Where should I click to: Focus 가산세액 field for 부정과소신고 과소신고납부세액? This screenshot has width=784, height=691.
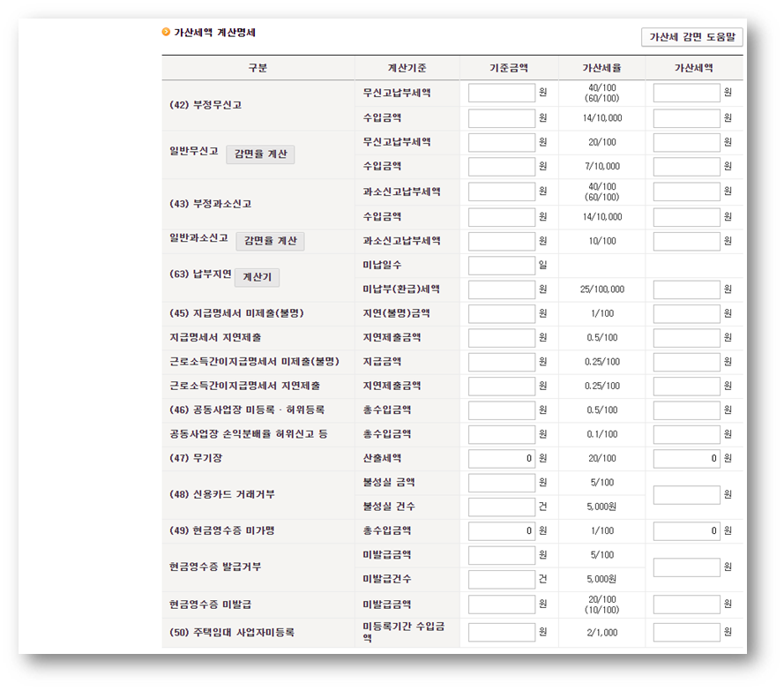pyautogui.click(x=686, y=192)
